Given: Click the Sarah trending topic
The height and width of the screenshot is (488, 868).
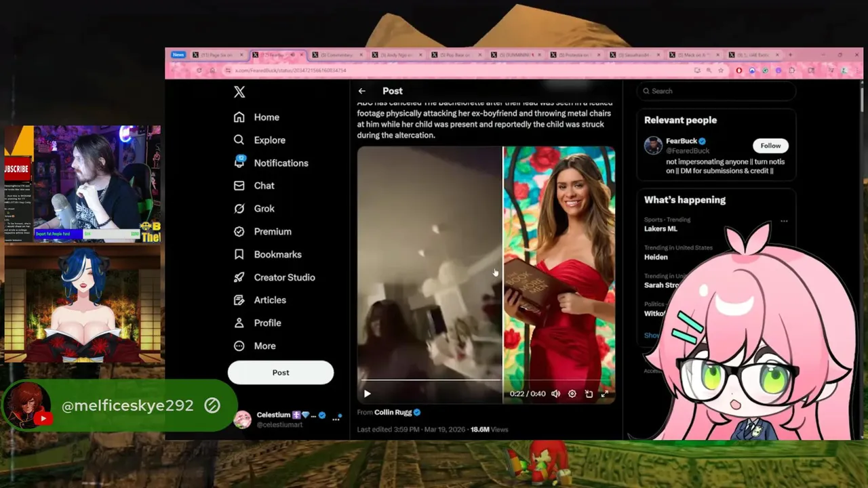Looking at the screenshot, I should 662,286.
